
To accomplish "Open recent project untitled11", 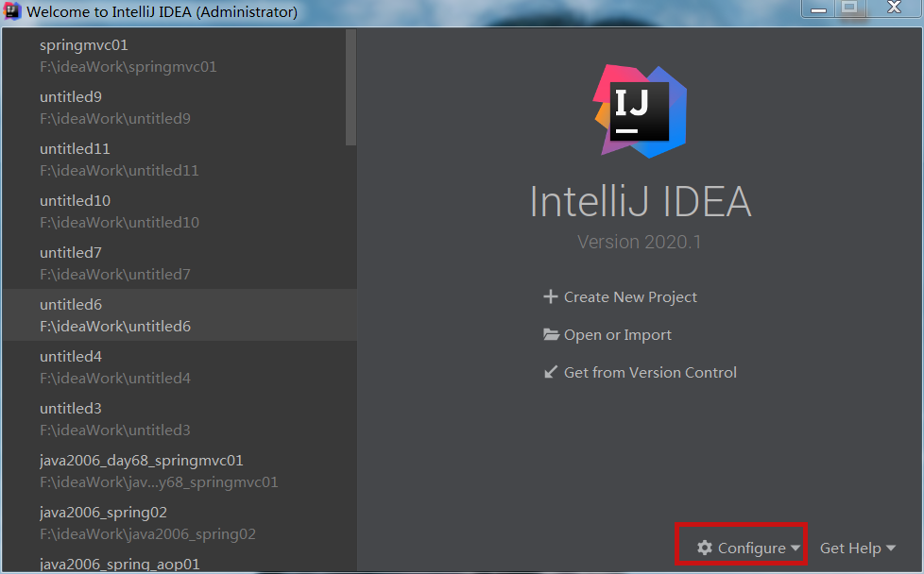I will click(x=180, y=159).
